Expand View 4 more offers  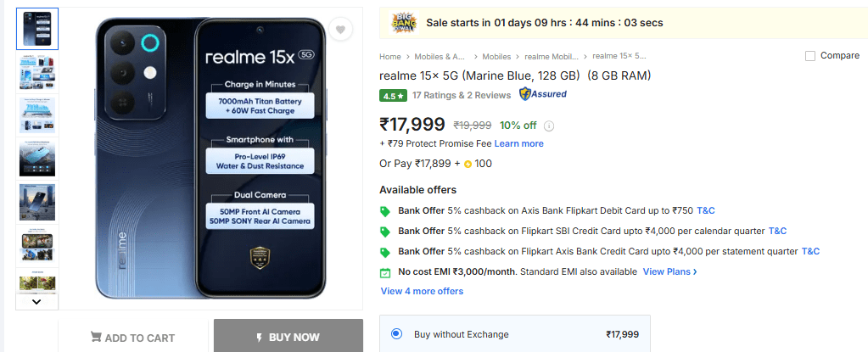click(422, 291)
